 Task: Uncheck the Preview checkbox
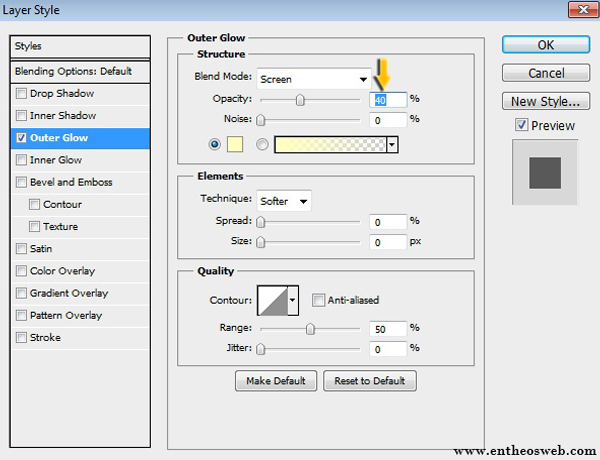pyautogui.click(x=521, y=125)
